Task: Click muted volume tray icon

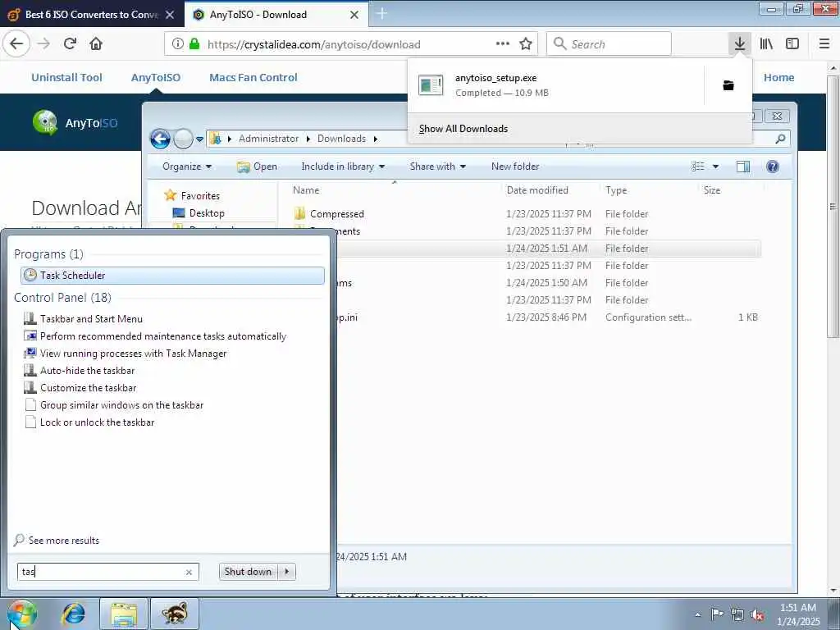Action: point(757,614)
